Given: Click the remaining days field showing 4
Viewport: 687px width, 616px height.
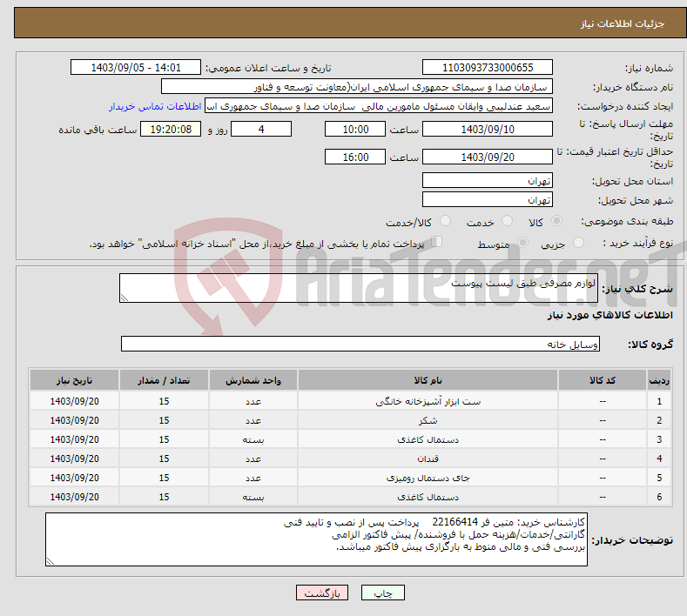Looking at the screenshot, I should 261,129.
